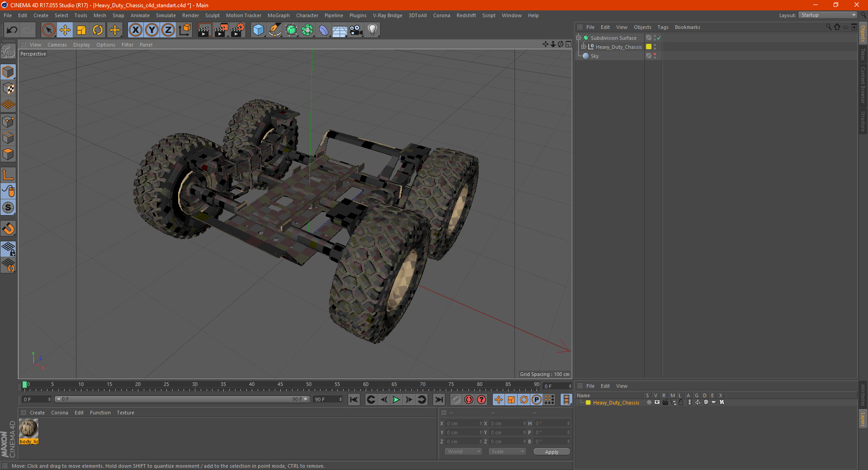Open the Content Browser side tab
This screenshot has width=868, height=470.
863,85
